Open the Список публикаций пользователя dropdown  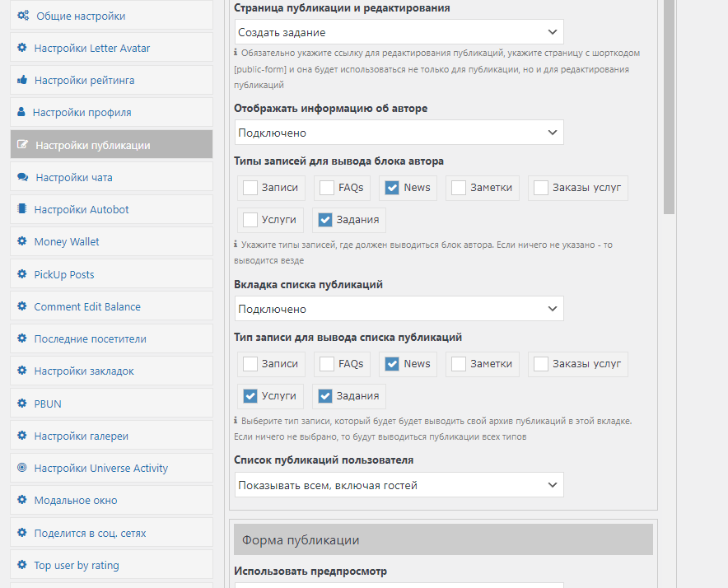(x=399, y=485)
